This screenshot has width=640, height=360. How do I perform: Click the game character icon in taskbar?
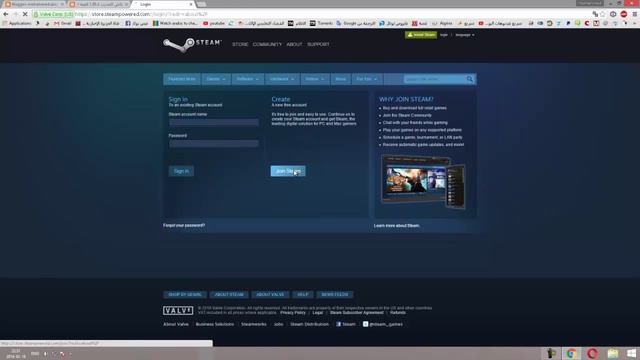tap(551, 353)
